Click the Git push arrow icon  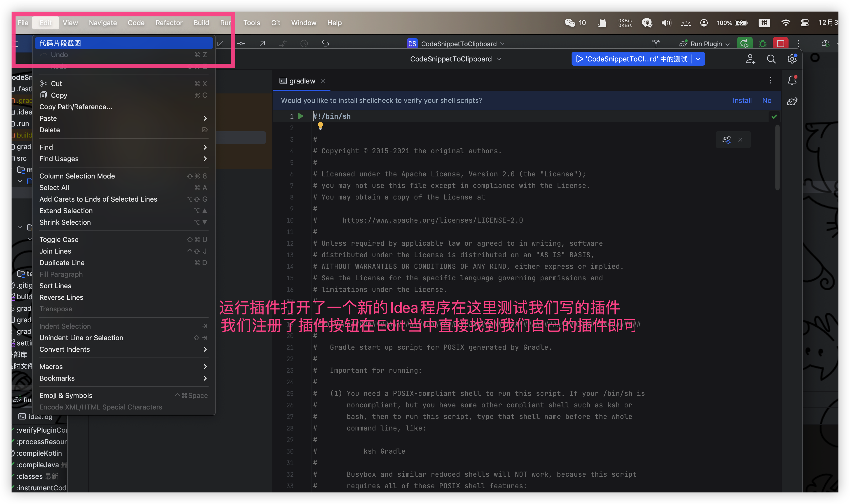click(262, 43)
